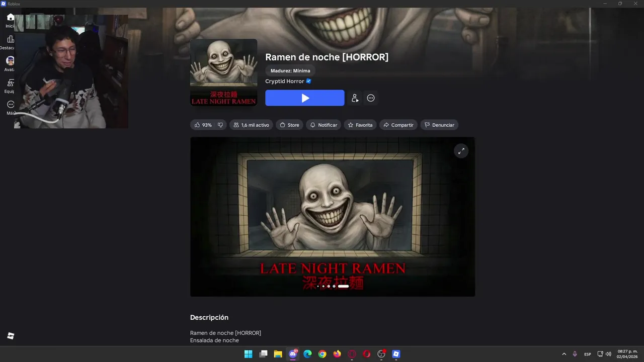
Task: Click the Madurez: Mínima rating label
Action: (290, 71)
